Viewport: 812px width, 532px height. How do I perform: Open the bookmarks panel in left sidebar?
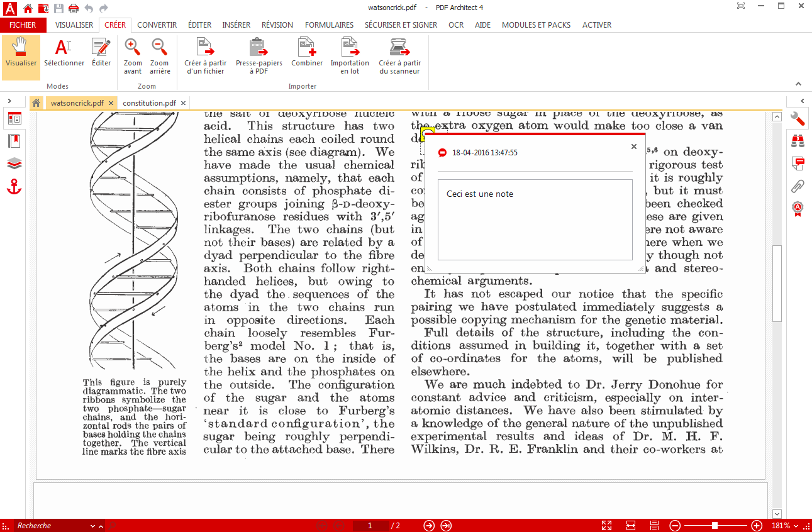point(14,141)
